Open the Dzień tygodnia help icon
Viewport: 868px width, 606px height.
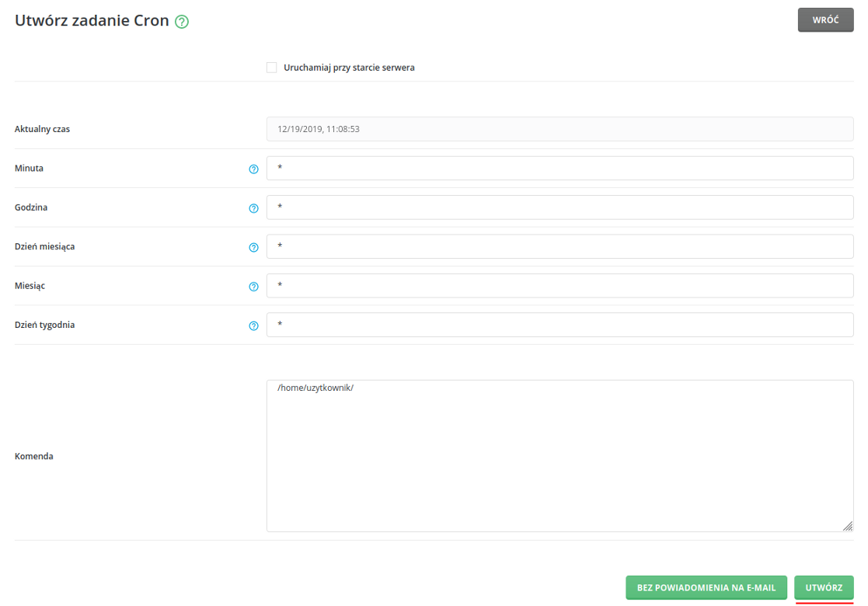[253, 326]
